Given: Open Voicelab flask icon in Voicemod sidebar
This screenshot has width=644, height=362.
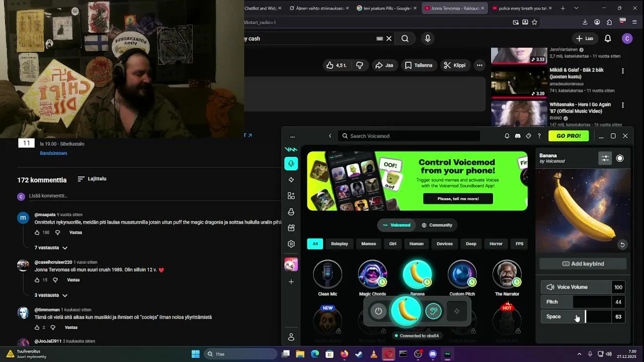Looking at the screenshot, I should [291, 212].
